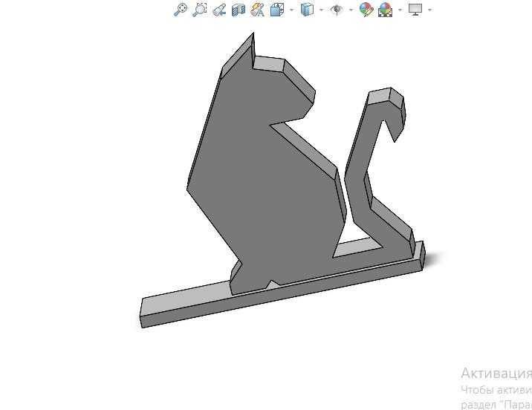Screen dimensions: 532x410
Task: Open the Apply Scene dropdown arrow
Action: pyautogui.click(x=400, y=10)
